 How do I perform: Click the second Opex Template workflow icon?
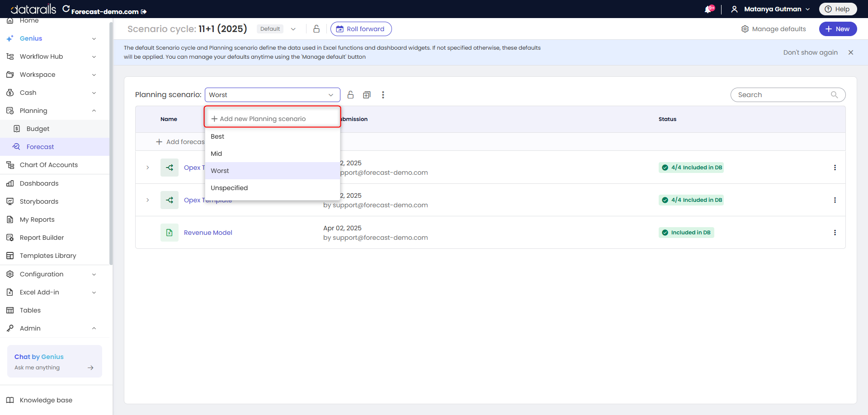[170, 200]
